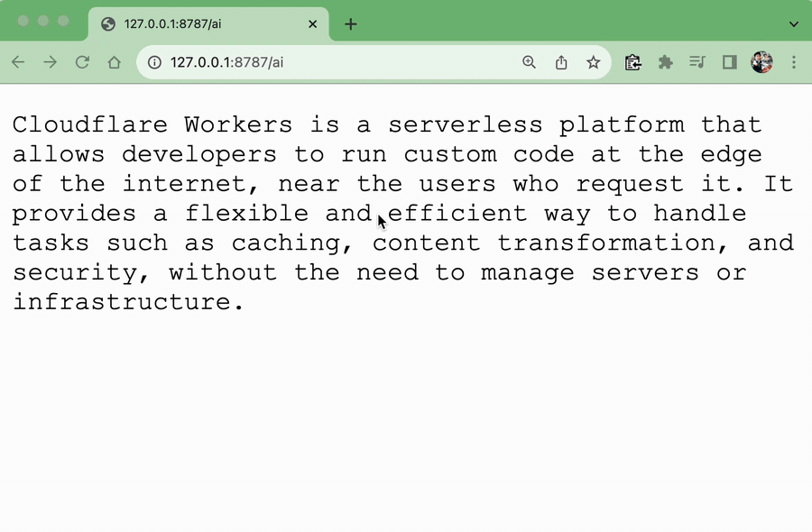Open the Extensions puzzle menu

point(666,62)
